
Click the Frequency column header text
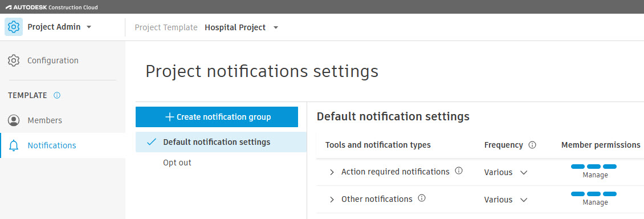[504, 145]
